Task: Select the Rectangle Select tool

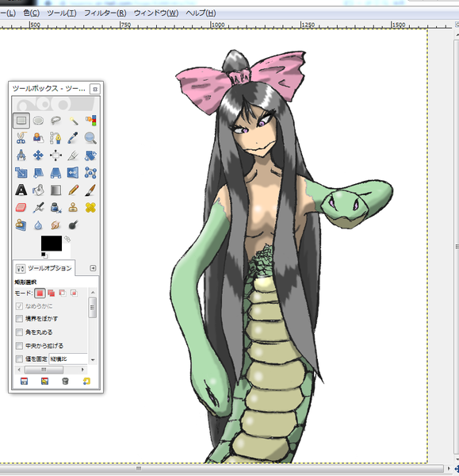Action: coord(21,121)
